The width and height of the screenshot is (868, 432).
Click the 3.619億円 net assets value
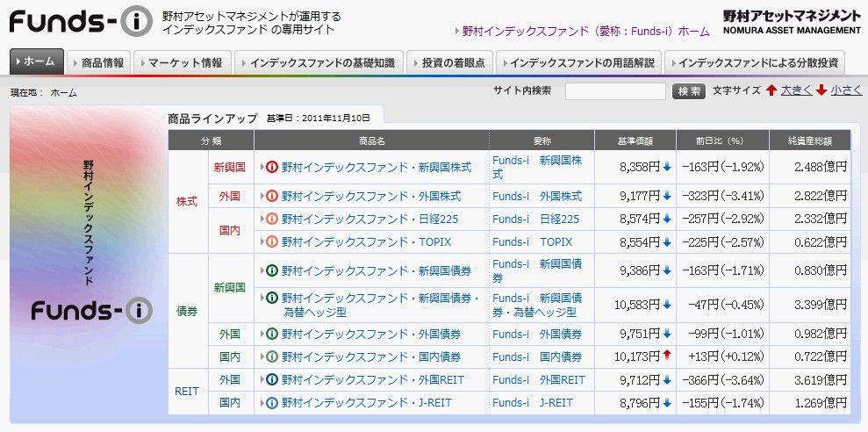tap(821, 380)
